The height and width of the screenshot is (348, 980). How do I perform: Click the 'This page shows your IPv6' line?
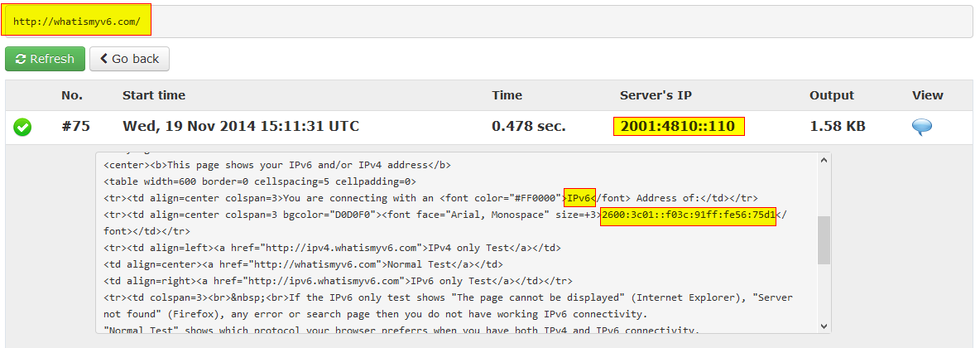tap(277, 165)
